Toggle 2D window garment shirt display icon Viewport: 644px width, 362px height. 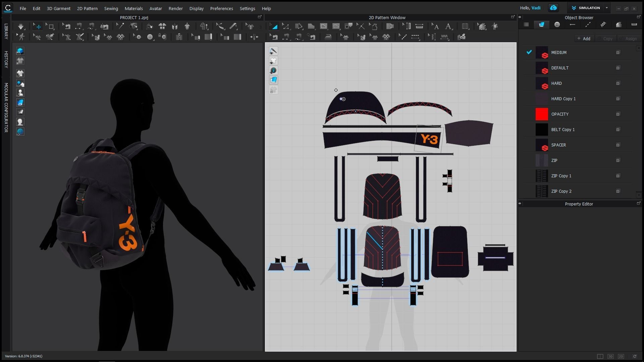click(273, 61)
